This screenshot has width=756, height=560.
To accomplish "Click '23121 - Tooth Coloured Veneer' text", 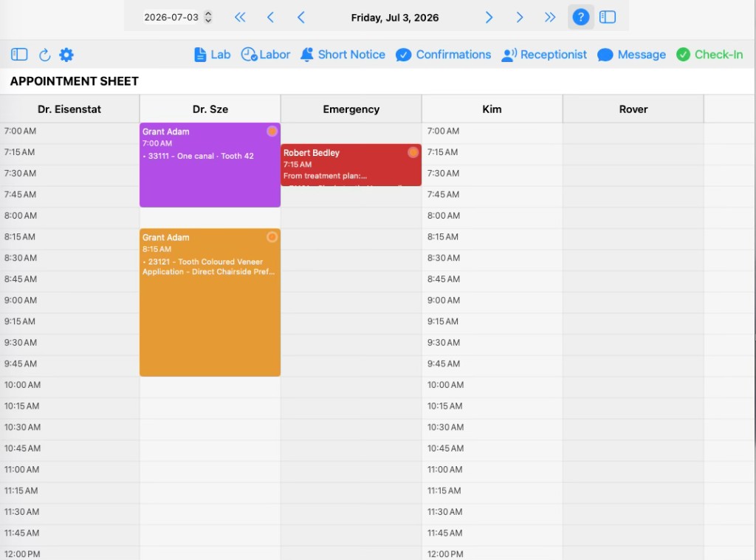I will [205, 262].
